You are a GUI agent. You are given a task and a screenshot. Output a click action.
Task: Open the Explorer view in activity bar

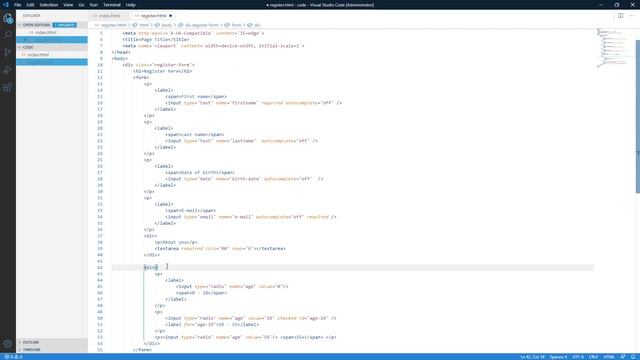coord(8,18)
